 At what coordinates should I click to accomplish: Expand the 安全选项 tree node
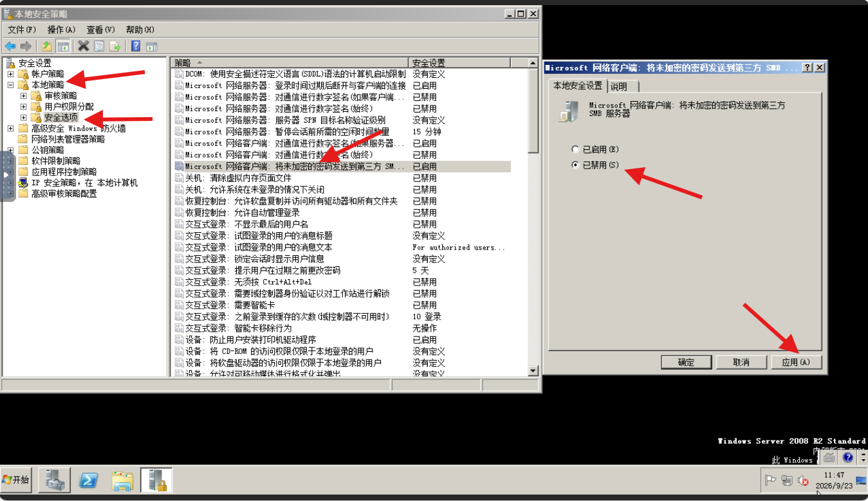pos(24,118)
